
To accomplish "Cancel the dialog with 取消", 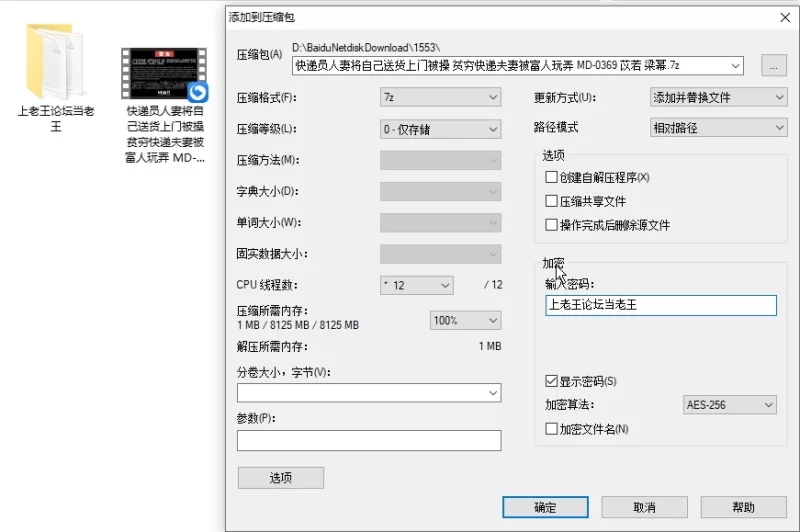I will [x=644, y=507].
